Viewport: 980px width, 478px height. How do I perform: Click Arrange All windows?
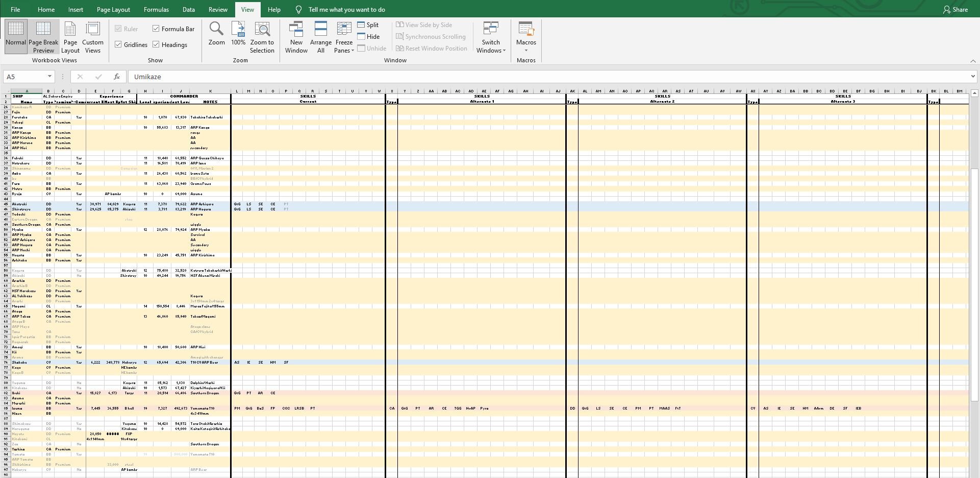coord(320,36)
